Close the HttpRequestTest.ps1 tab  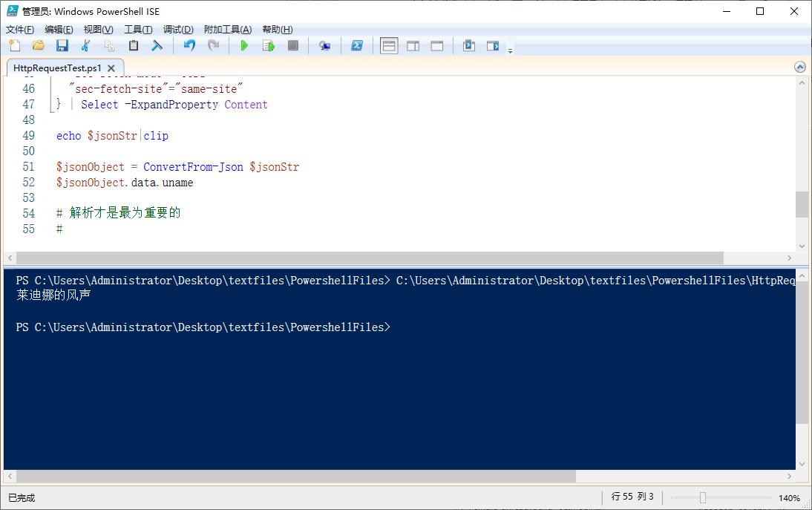coord(112,68)
